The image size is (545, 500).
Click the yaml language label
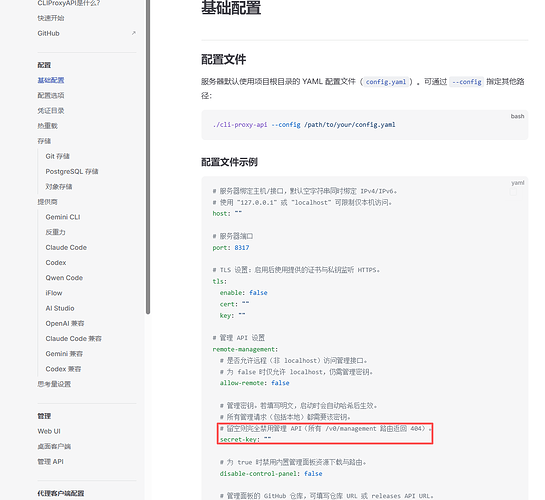(518, 183)
